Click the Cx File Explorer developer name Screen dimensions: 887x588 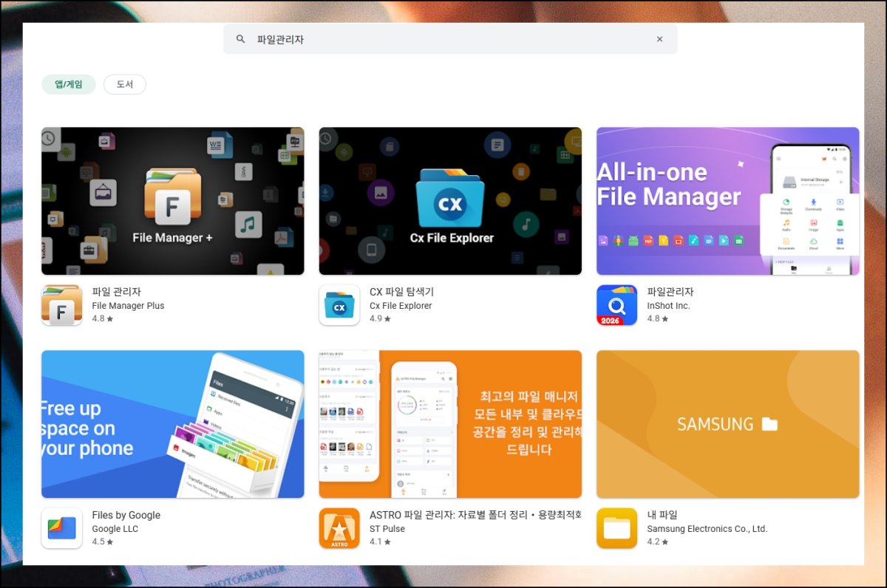[x=401, y=306]
